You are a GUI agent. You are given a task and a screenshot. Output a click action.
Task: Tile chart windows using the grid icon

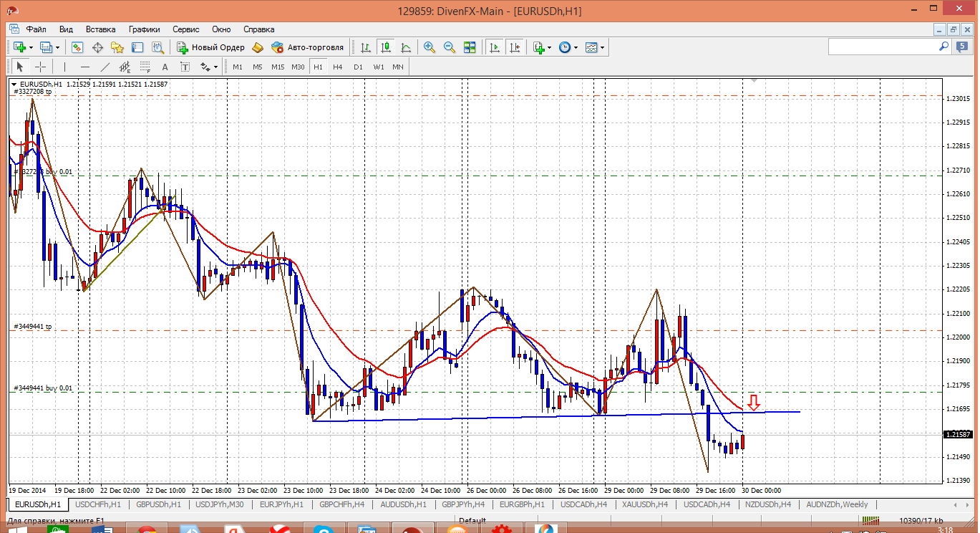(x=470, y=47)
